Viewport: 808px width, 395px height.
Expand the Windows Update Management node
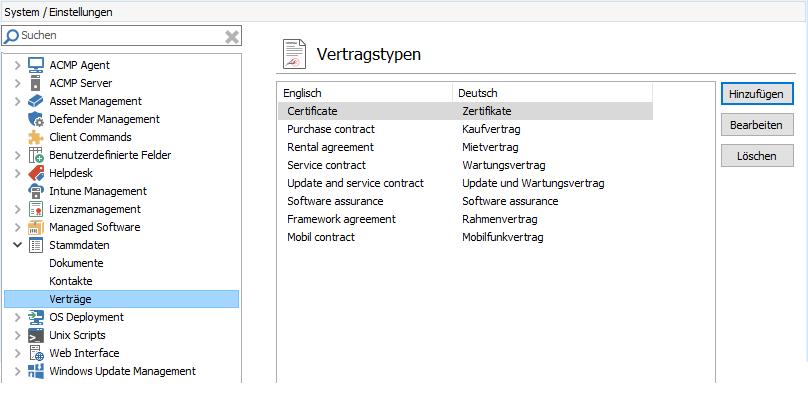17,372
